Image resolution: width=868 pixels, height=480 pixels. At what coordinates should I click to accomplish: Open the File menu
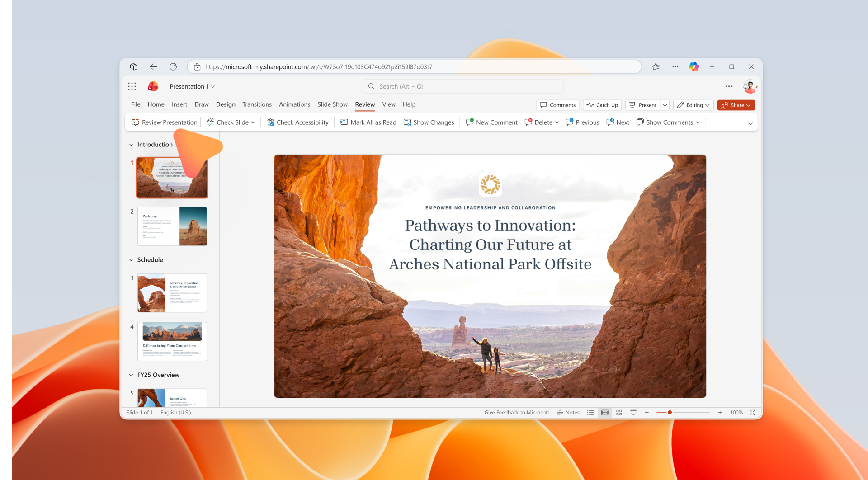(x=136, y=104)
